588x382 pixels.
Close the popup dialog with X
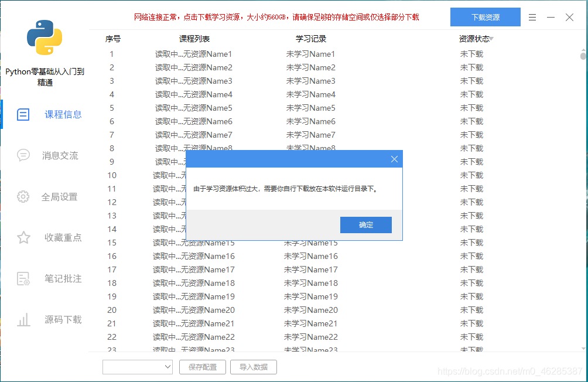[x=394, y=159]
